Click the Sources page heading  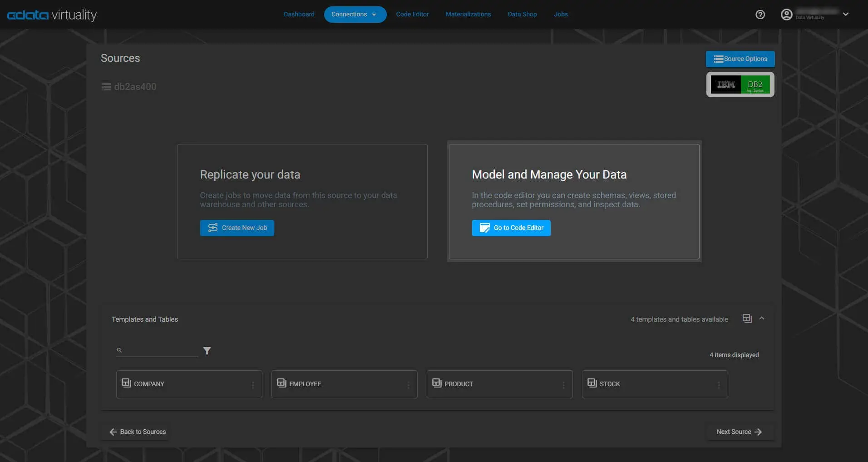(x=120, y=58)
